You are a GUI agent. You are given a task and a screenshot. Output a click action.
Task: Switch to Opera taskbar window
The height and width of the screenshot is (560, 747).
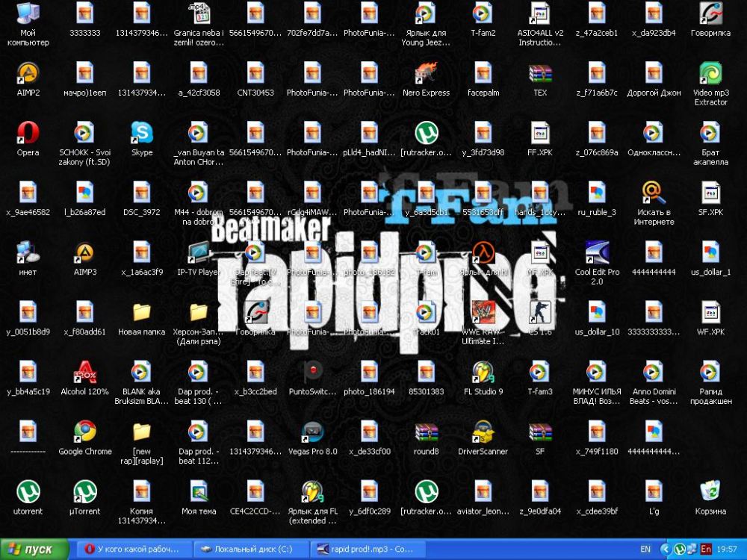tap(133, 549)
